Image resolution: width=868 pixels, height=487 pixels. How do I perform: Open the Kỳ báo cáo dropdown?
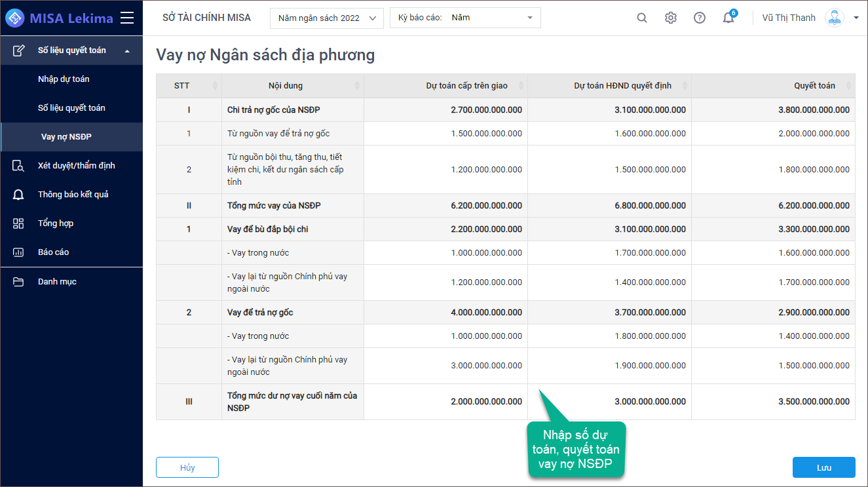tap(465, 18)
